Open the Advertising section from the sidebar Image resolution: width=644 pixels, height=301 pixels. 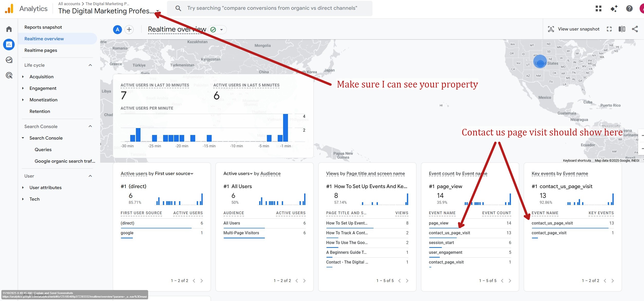pos(9,75)
